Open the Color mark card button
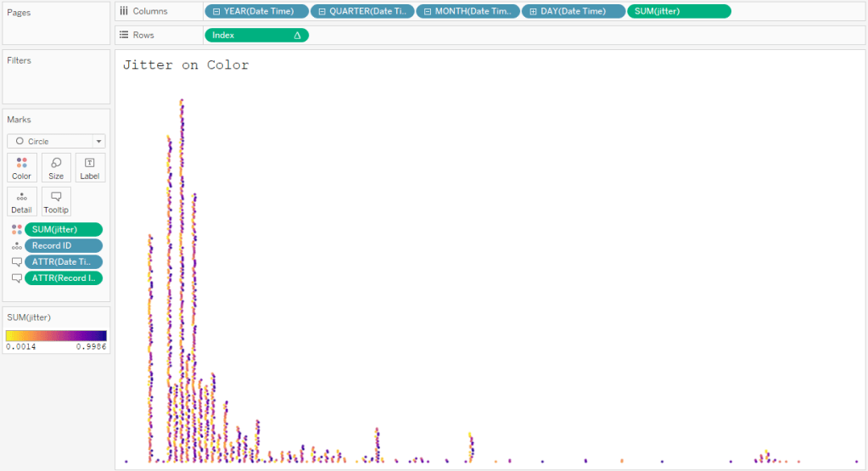 (x=21, y=167)
